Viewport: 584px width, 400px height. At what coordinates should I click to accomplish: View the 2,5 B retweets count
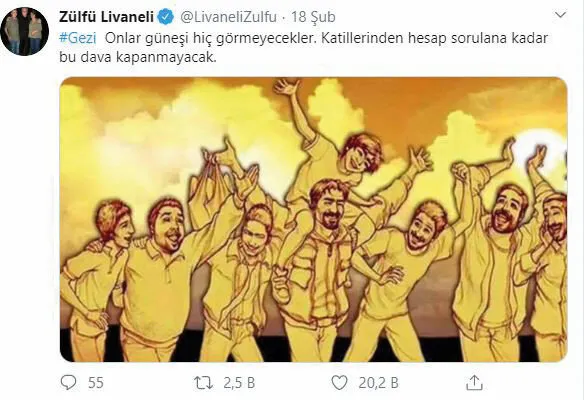(x=239, y=383)
